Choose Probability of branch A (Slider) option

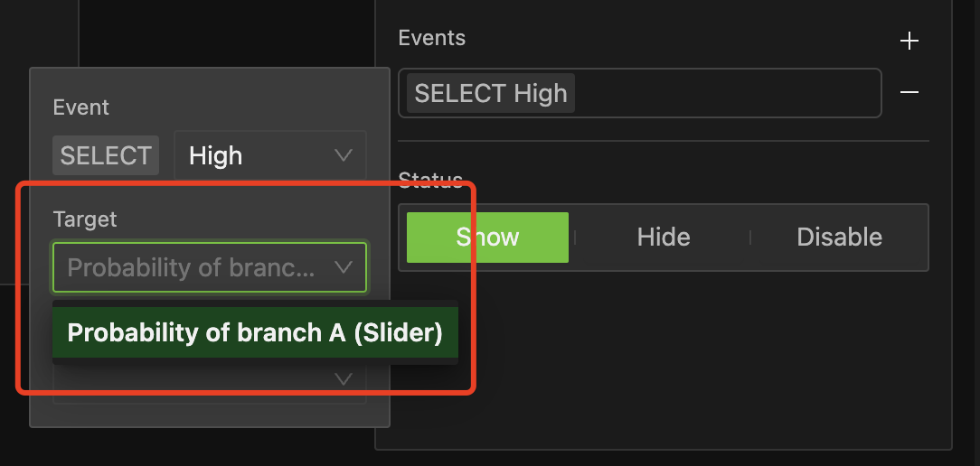pyautogui.click(x=255, y=333)
